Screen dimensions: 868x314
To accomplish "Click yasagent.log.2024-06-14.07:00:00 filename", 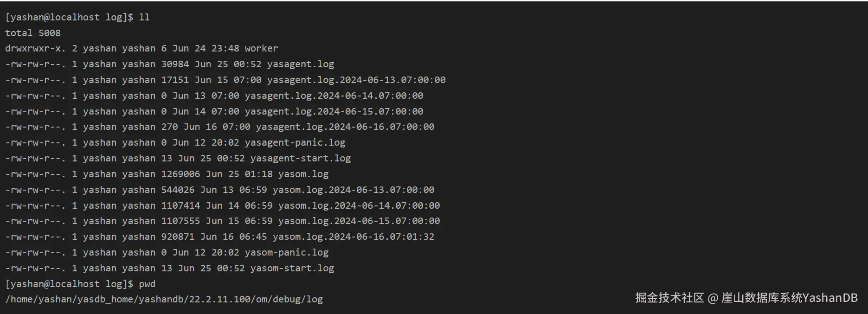I will point(334,96).
